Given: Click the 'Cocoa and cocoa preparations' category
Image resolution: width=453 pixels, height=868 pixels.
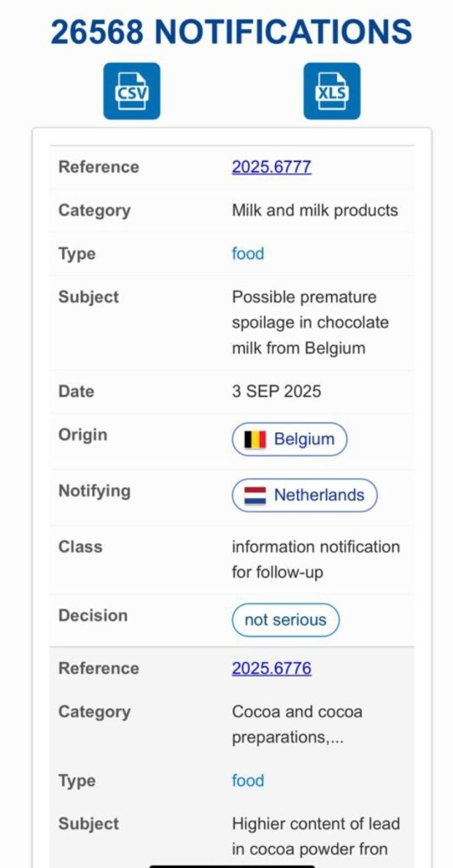Looking at the screenshot, I should pyautogui.click(x=297, y=724).
